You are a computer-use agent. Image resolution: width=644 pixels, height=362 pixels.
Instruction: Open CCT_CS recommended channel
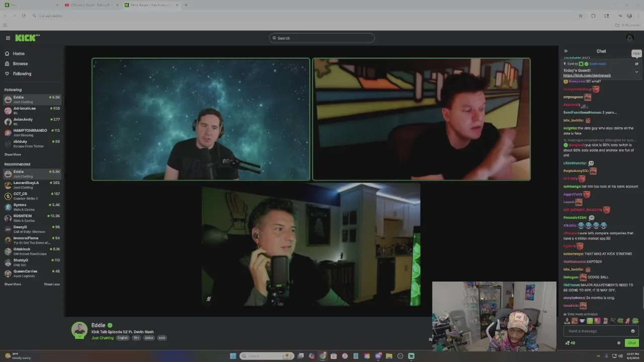(32, 196)
